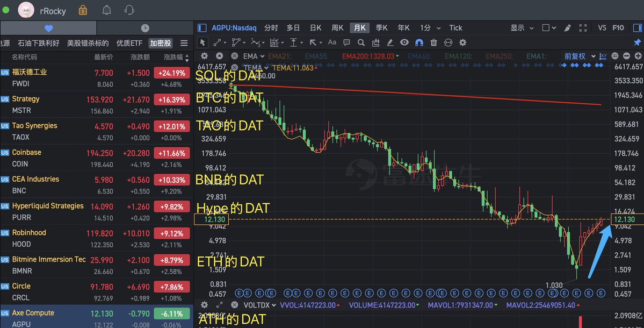The height and width of the screenshot is (328, 644).
Task: Select the Circle CRCL row
Action: [97, 291]
